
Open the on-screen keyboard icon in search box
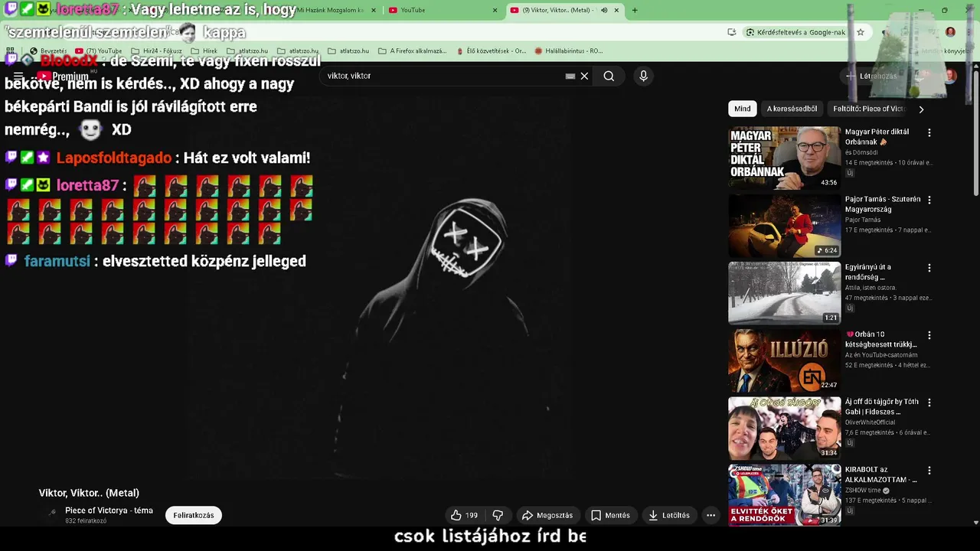tap(570, 76)
